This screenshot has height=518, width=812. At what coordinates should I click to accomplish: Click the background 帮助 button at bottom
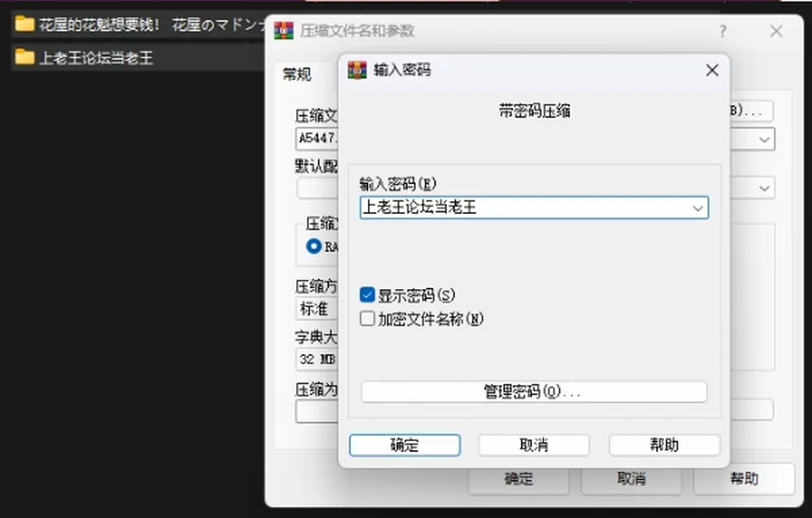[x=744, y=478]
